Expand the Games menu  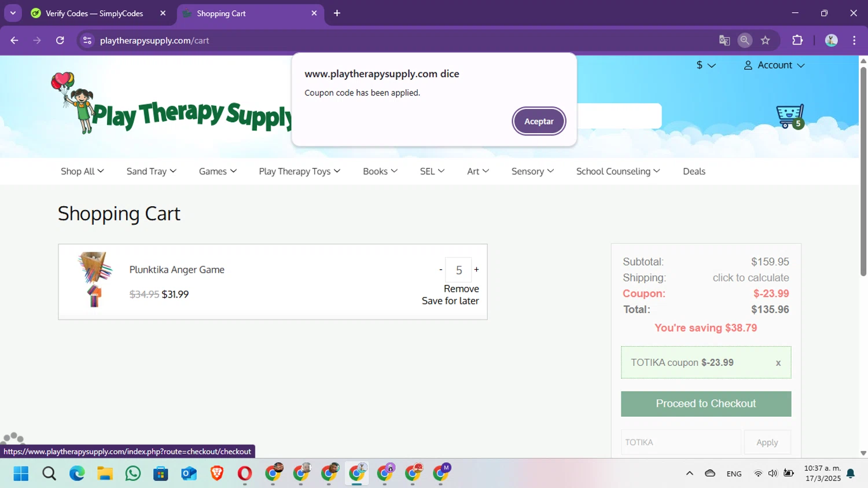(x=218, y=171)
